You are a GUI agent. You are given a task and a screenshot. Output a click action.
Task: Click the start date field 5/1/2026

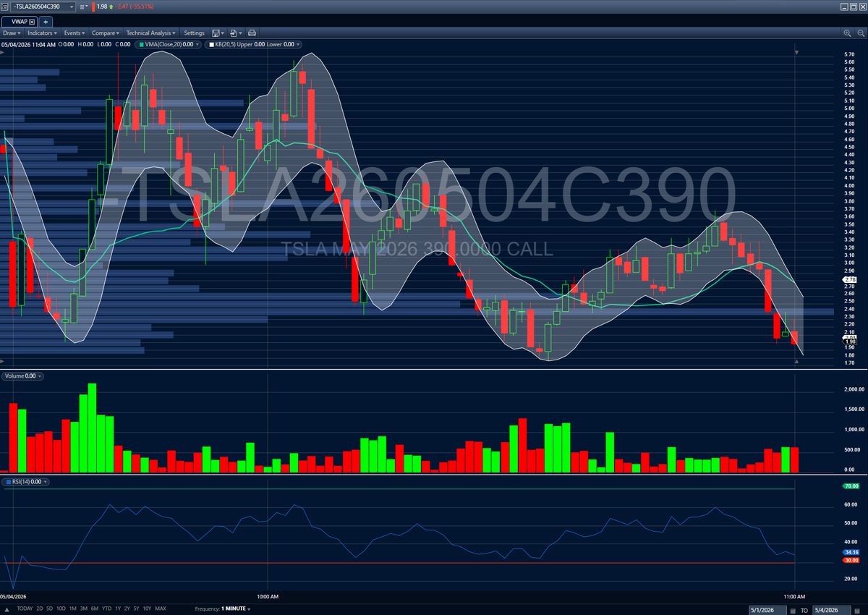(769, 609)
